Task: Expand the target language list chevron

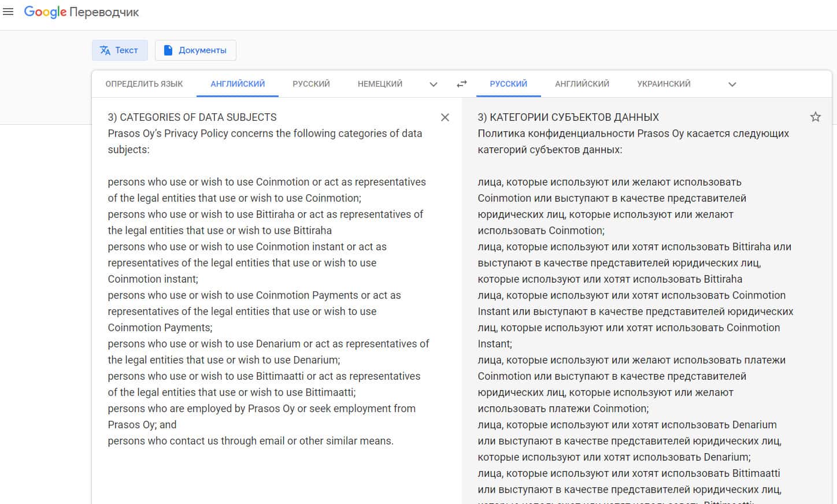Action: [x=732, y=84]
